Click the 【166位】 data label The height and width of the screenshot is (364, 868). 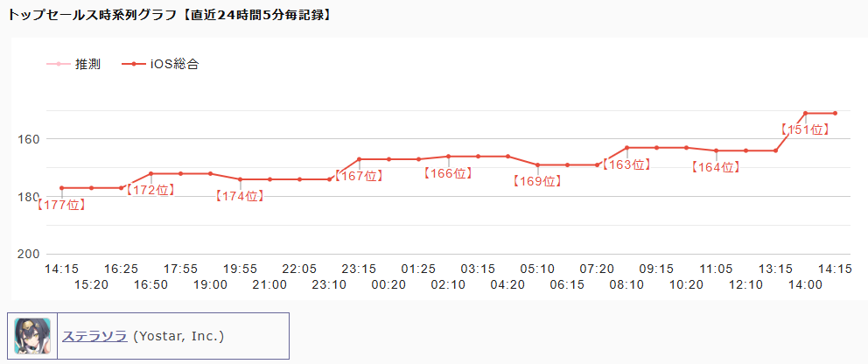(448, 173)
